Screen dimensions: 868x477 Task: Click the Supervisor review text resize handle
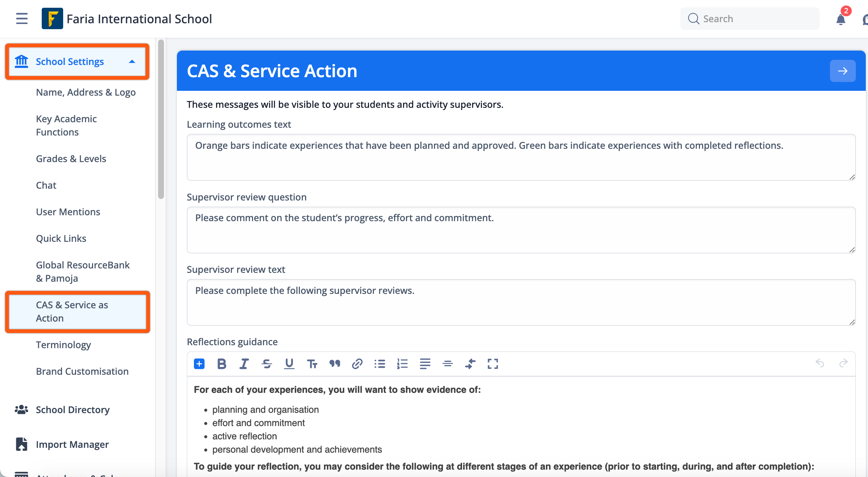[852, 322]
